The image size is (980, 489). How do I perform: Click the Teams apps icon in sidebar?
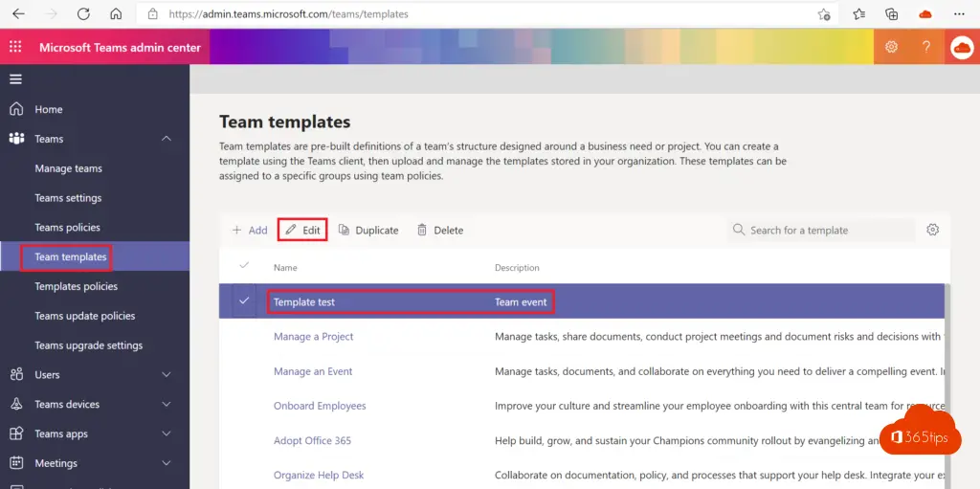(16, 433)
